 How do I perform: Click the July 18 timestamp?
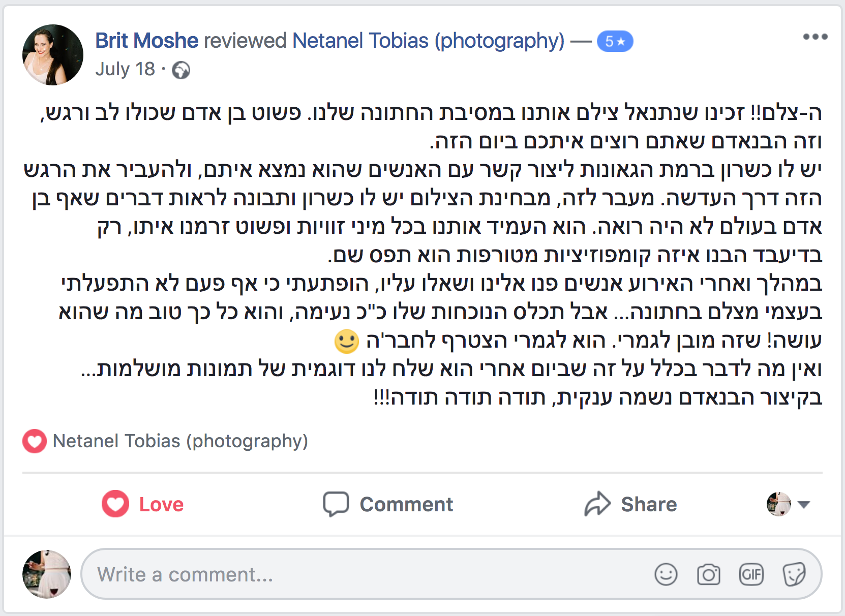click(x=125, y=69)
